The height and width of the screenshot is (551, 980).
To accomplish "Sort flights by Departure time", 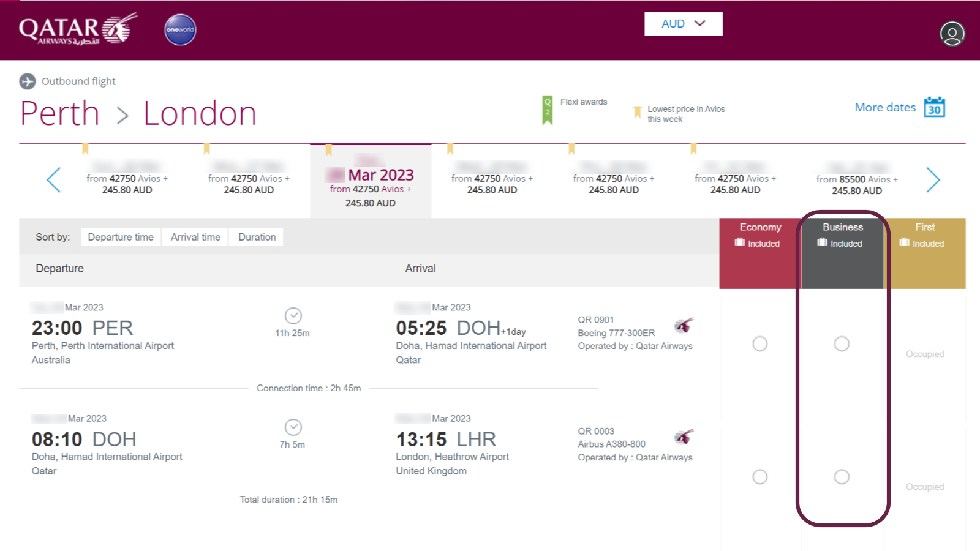I will point(121,237).
